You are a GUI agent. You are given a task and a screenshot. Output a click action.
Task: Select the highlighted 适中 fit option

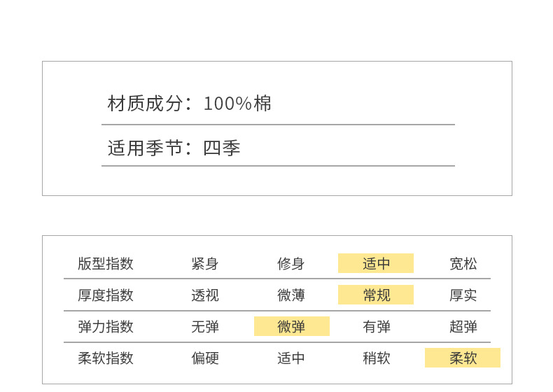pyautogui.click(x=376, y=264)
